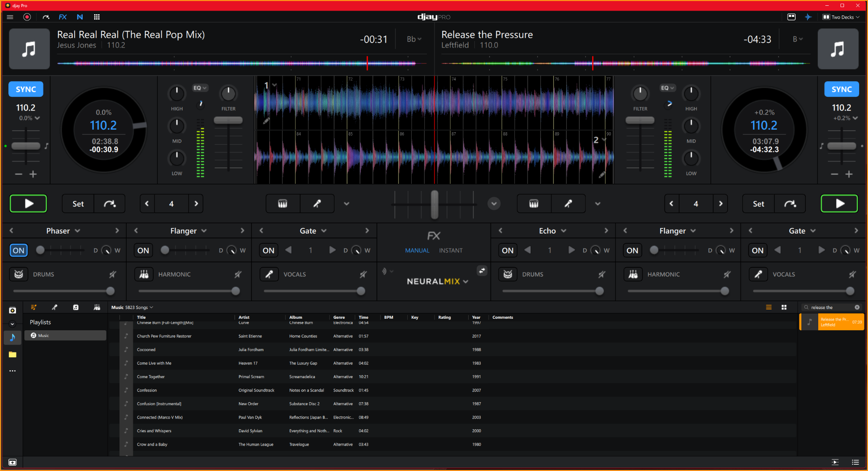Mute deck 1 DRUMS with the pin icon
The height and width of the screenshot is (471, 868).
113,274
